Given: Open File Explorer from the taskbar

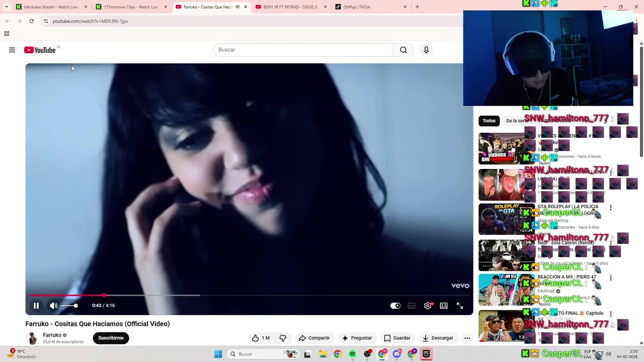Looking at the screenshot, I should click(323, 354).
